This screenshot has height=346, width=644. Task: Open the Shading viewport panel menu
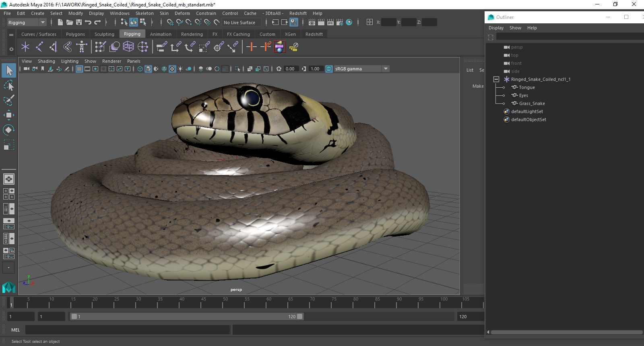click(46, 61)
